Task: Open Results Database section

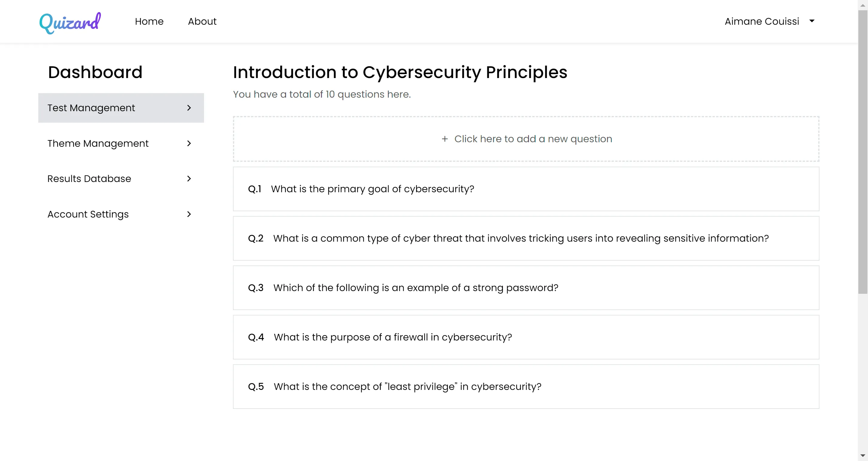Action: point(121,179)
